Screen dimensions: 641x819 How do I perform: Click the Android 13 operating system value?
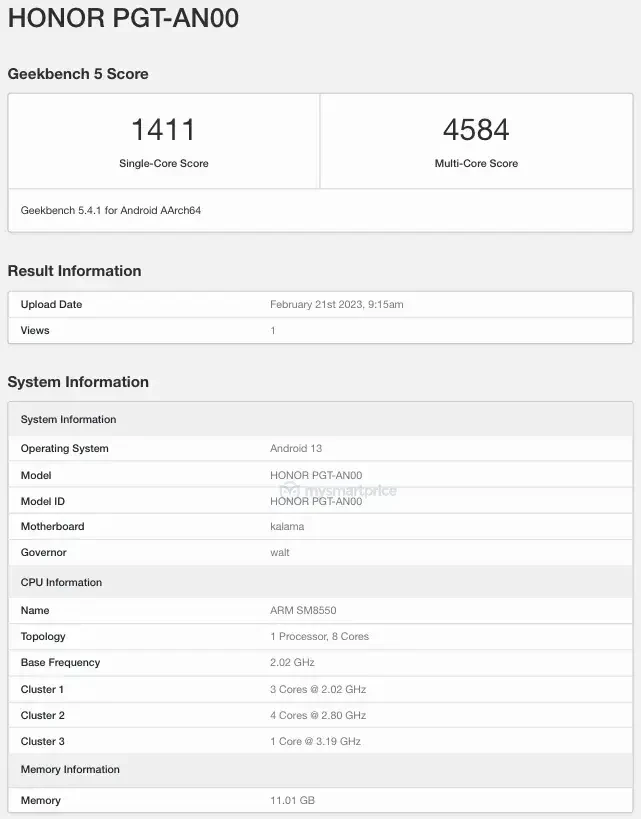coord(296,448)
